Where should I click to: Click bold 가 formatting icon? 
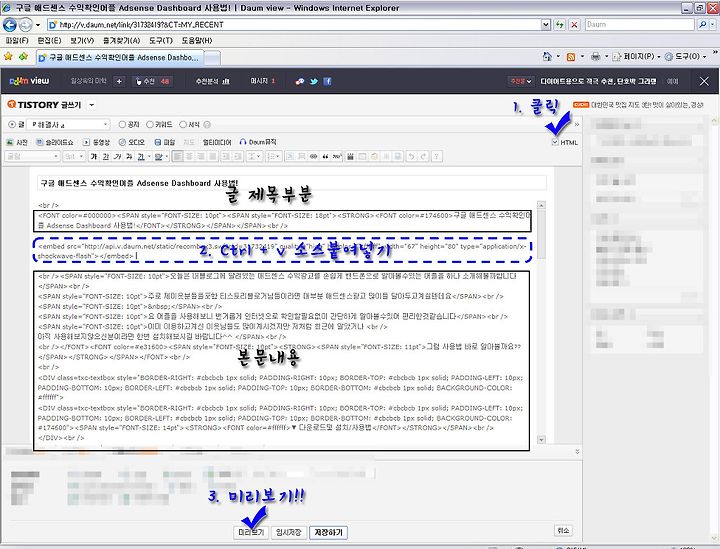tap(94, 157)
